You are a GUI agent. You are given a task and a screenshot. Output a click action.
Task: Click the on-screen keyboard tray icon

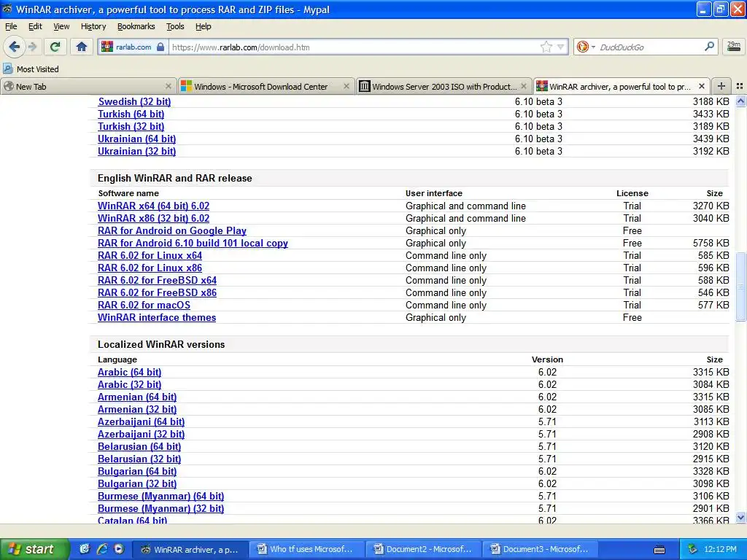coord(659,550)
